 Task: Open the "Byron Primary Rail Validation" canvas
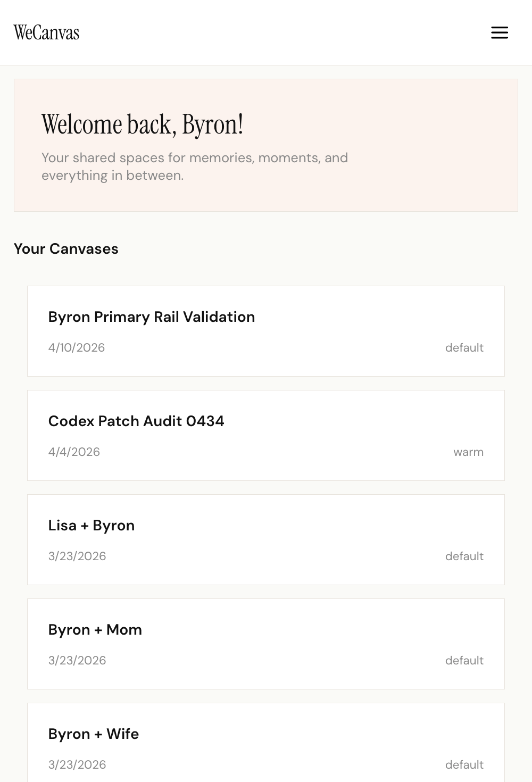click(x=152, y=317)
